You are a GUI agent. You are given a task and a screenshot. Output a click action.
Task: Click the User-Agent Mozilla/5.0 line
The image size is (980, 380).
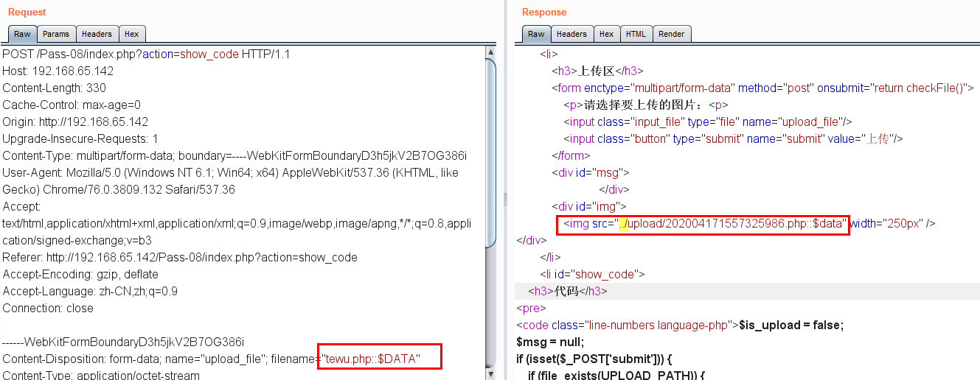[x=230, y=173]
